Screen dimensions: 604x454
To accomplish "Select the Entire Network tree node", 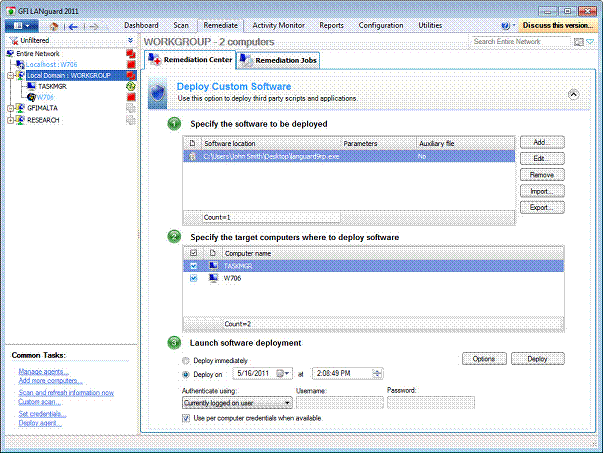I will (38, 54).
